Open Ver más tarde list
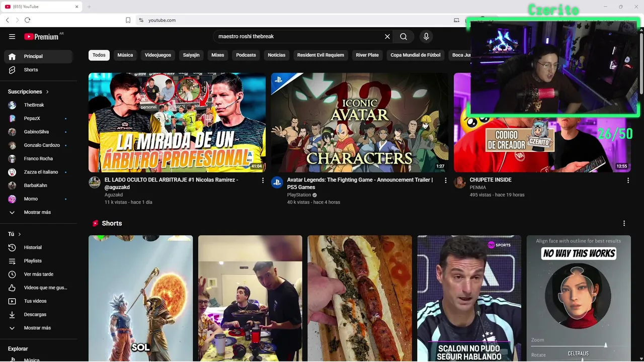The image size is (644, 362). [38, 274]
